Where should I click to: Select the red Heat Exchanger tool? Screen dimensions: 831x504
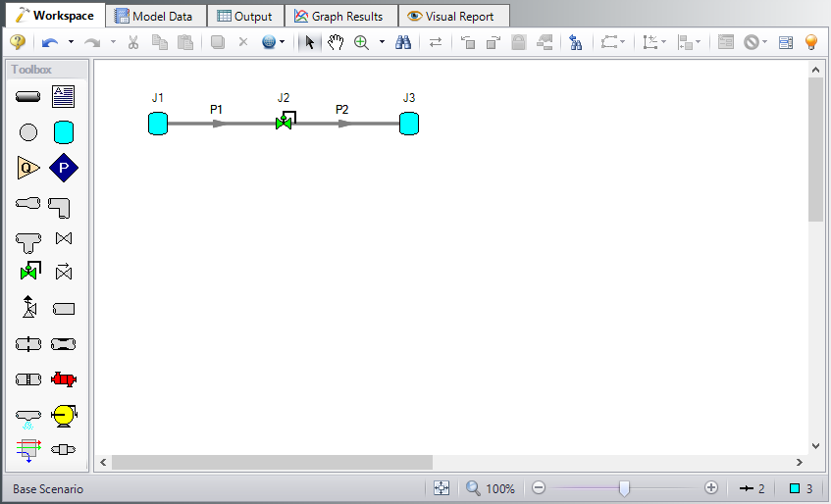(64, 379)
